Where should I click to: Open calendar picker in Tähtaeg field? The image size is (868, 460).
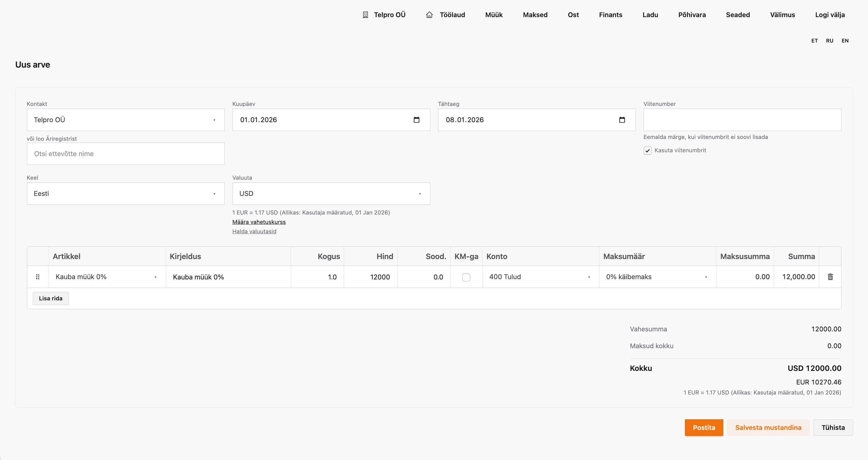pos(622,120)
